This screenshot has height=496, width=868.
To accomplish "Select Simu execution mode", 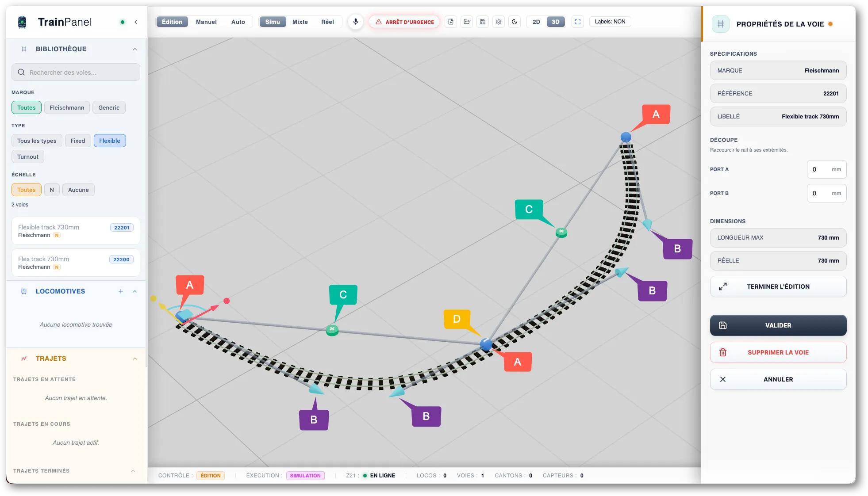I will click(x=273, y=22).
